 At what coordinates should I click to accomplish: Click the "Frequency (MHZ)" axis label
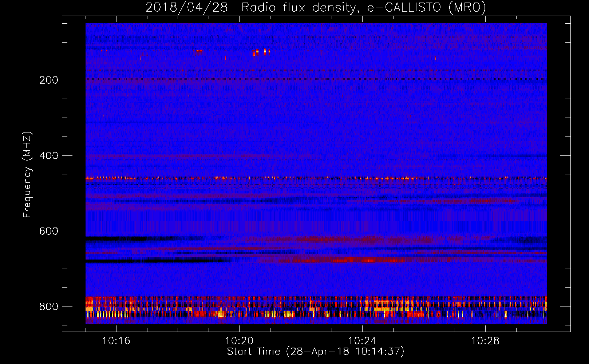[x=27, y=174]
